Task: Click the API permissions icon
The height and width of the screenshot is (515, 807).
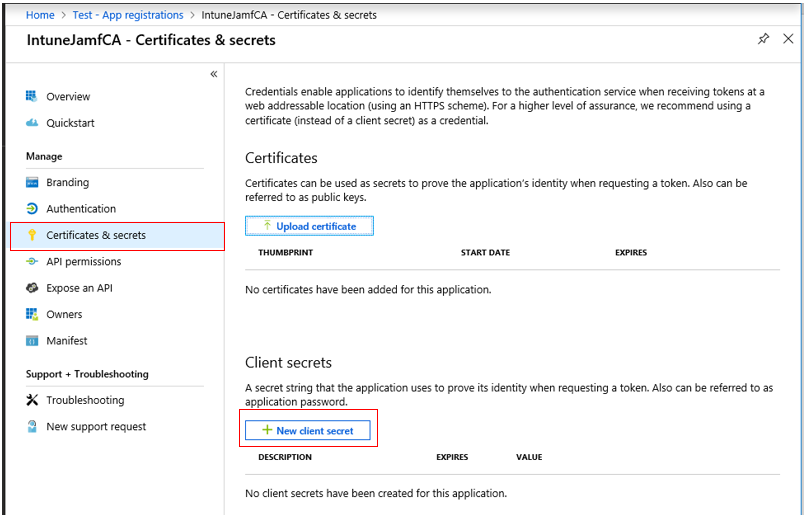Action: 32,261
